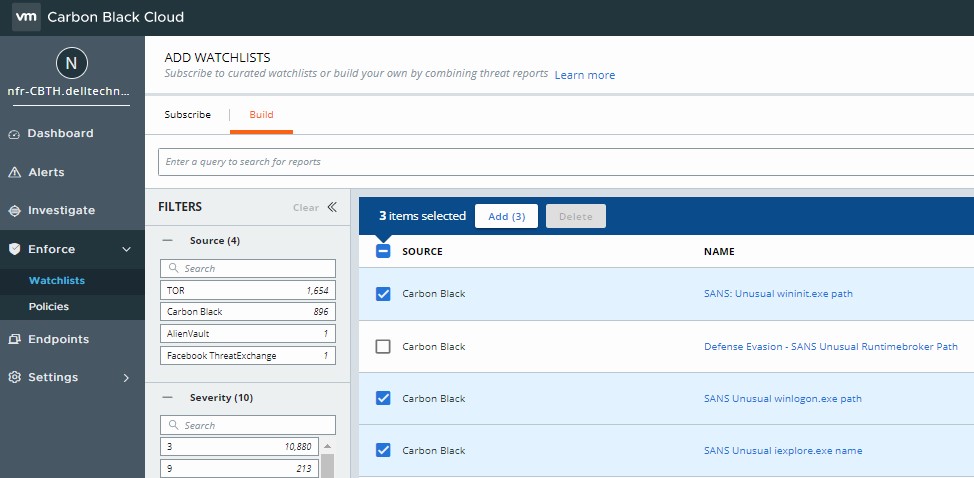Click the Investigate sidebar icon
The image size is (974, 478).
tap(14, 211)
